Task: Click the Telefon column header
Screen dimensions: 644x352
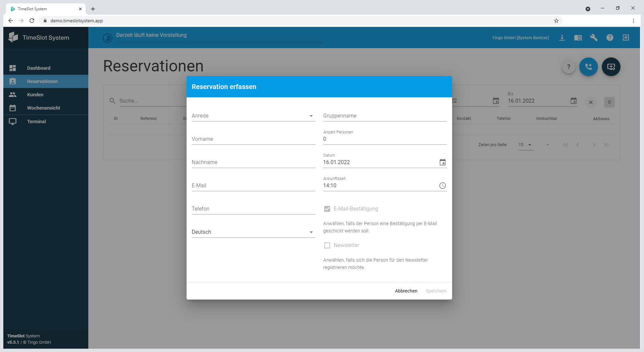Action: click(x=504, y=119)
